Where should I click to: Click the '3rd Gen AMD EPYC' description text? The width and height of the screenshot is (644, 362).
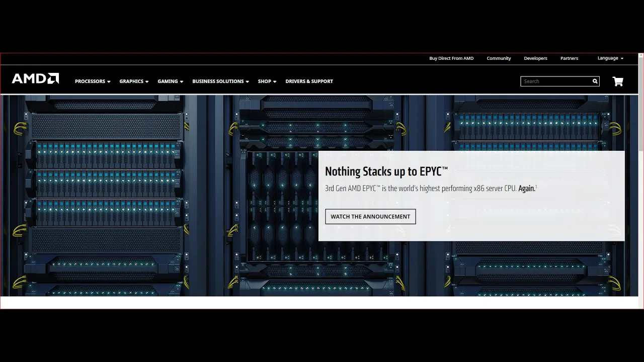click(431, 189)
